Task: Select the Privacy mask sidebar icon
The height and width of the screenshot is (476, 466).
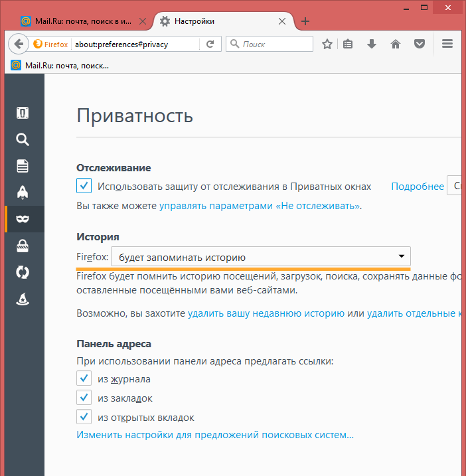Action: click(x=23, y=219)
